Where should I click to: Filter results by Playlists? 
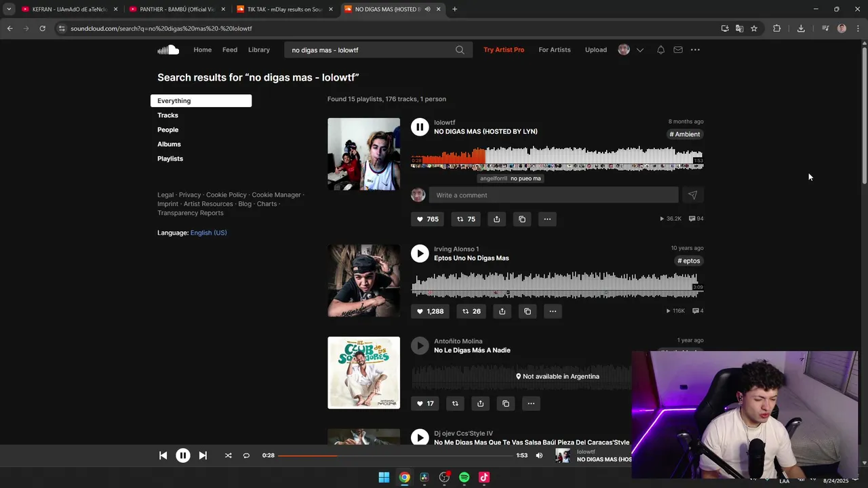pyautogui.click(x=170, y=159)
